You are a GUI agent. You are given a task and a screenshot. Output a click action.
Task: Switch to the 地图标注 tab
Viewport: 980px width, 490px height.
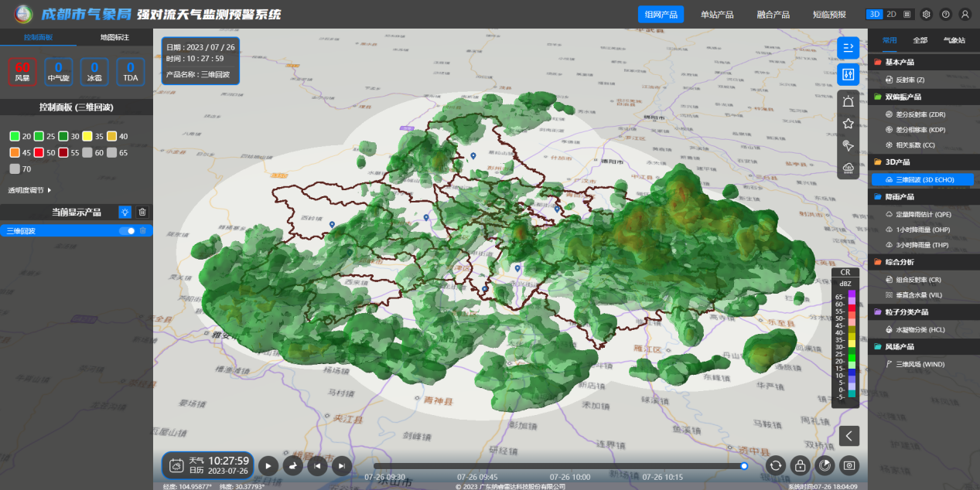coord(114,37)
